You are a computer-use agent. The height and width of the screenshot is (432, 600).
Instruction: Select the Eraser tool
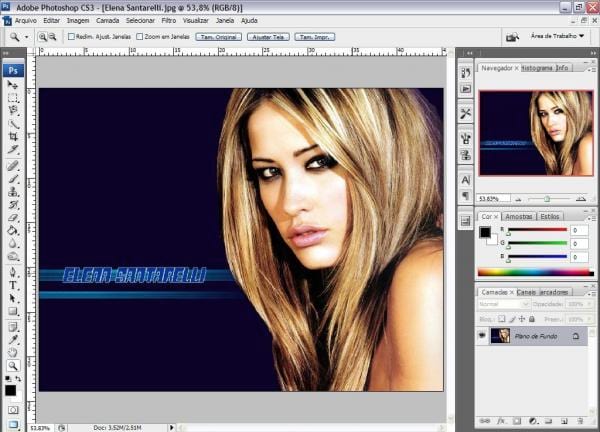(x=13, y=218)
